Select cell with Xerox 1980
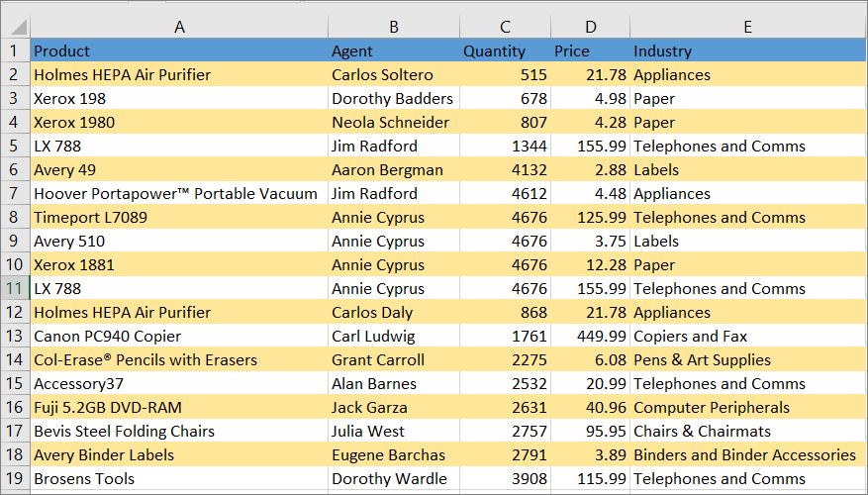This screenshot has width=868, height=495. pos(179,122)
